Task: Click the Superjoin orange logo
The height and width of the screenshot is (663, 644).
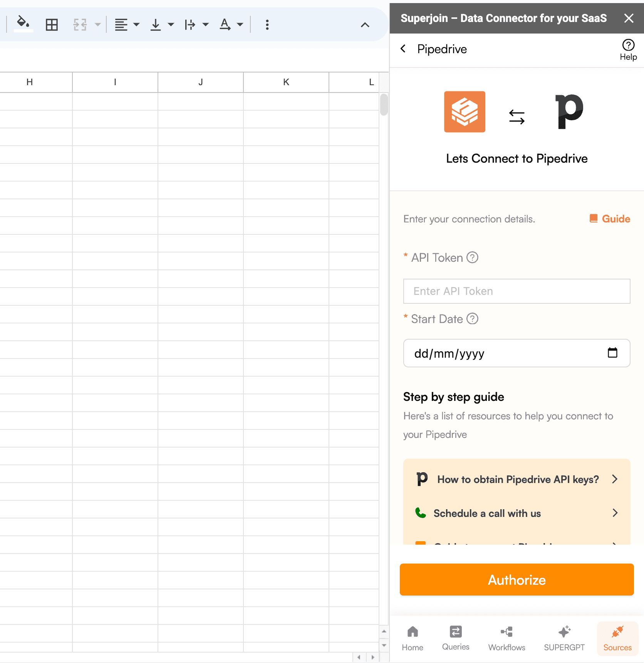Action: point(465,112)
